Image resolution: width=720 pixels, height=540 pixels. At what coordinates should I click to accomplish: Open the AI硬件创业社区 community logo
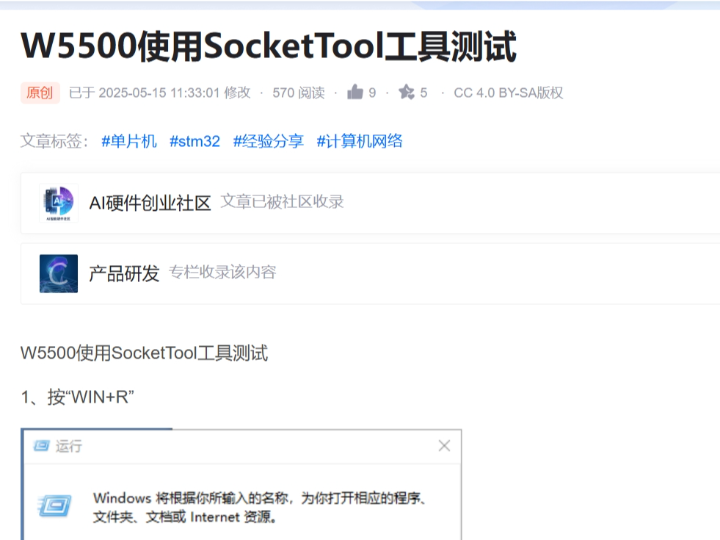(x=58, y=203)
